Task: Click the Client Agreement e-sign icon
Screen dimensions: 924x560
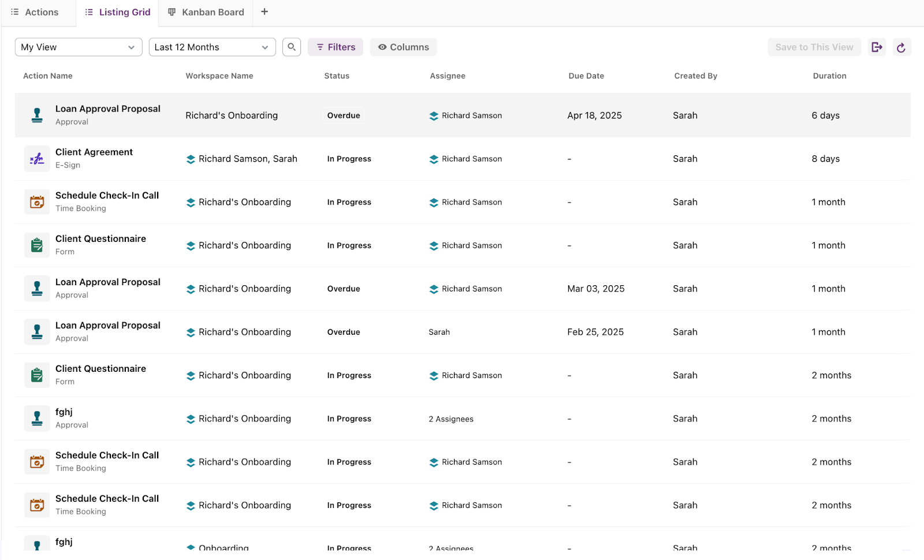Action: tap(37, 158)
